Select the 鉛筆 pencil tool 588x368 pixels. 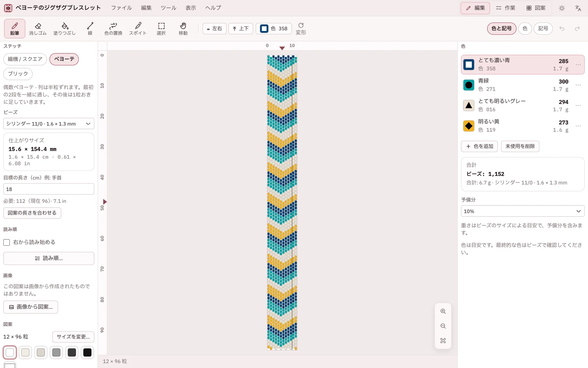click(15, 28)
